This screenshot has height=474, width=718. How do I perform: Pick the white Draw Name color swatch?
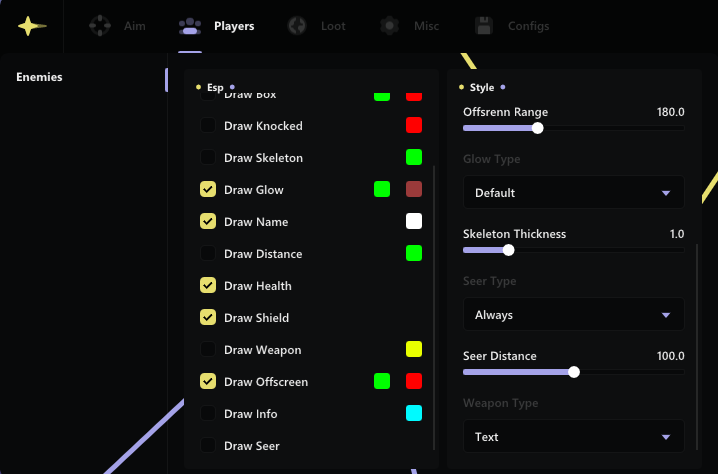[414, 222]
